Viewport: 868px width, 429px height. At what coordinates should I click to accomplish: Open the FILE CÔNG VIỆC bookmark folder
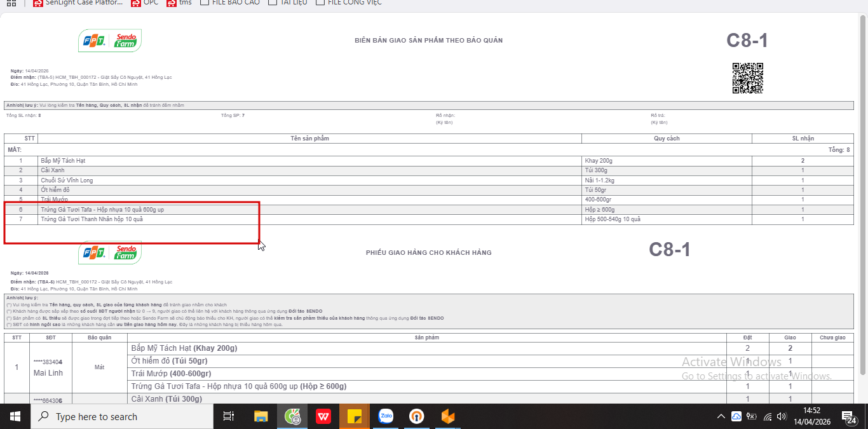(x=349, y=3)
